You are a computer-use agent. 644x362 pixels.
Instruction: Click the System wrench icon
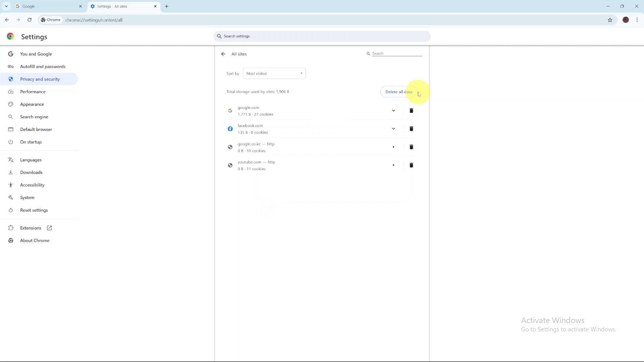click(11, 197)
